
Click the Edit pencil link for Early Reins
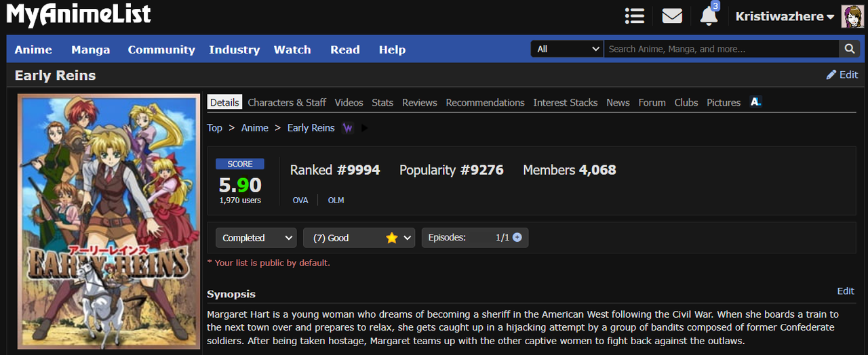pyautogui.click(x=842, y=75)
